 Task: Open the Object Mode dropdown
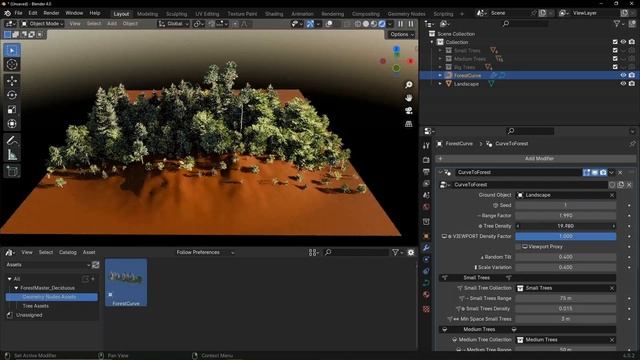(42, 24)
